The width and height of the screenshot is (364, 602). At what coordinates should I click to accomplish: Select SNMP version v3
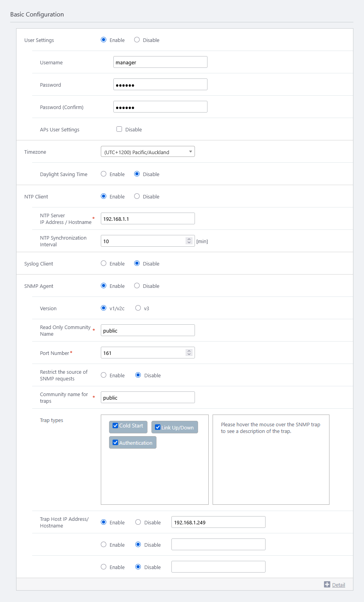pos(138,308)
